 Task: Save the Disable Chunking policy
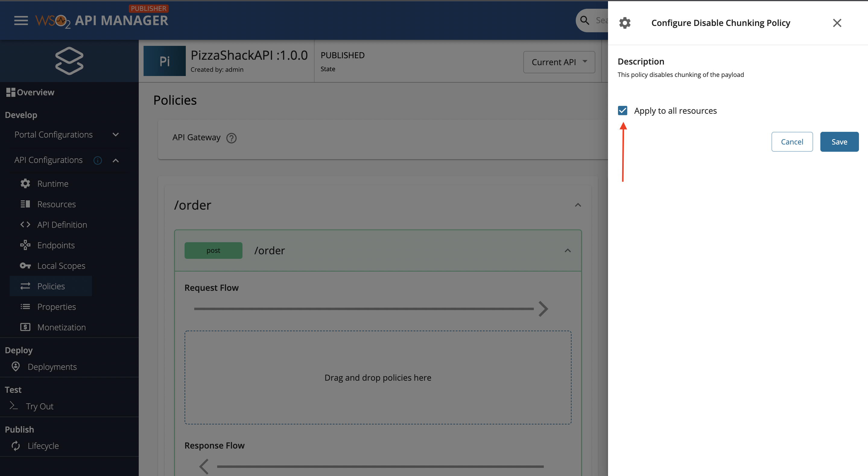(x=839, y=141)
